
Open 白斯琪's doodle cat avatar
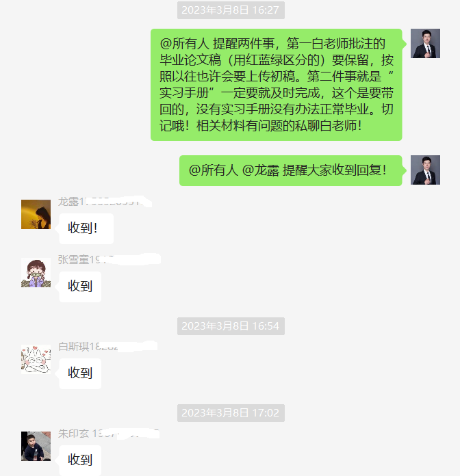tap(36, 360)
